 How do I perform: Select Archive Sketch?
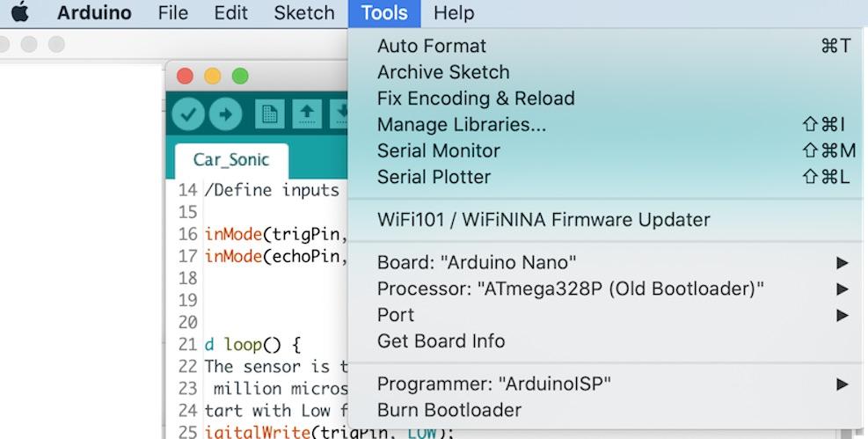coord(606,72)
